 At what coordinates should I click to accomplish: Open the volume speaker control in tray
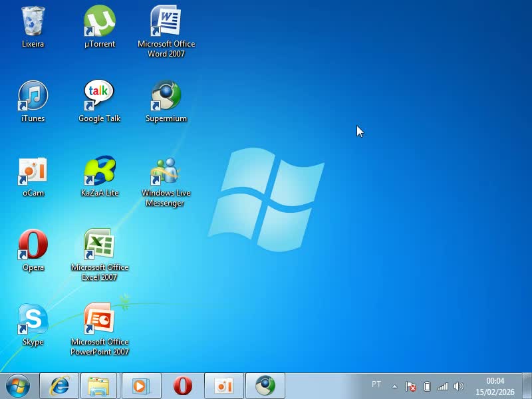(x=458, y=386)
